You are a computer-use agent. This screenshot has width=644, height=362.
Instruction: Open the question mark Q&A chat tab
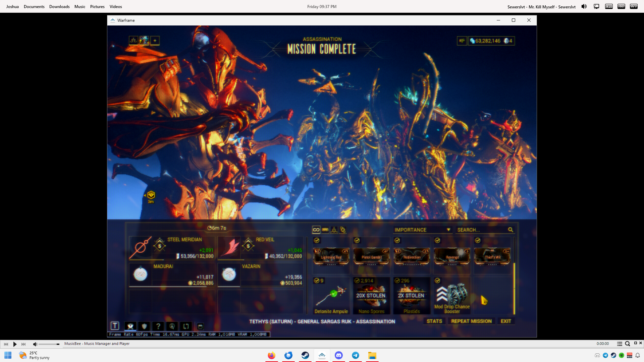click(x=158, y=326)
